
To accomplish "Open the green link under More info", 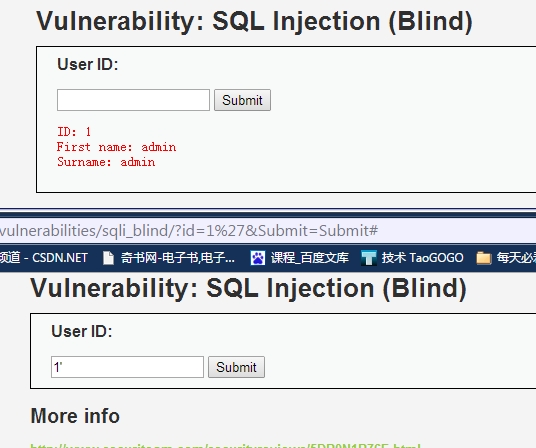I will pyautogui.click(x=226, y=446).
